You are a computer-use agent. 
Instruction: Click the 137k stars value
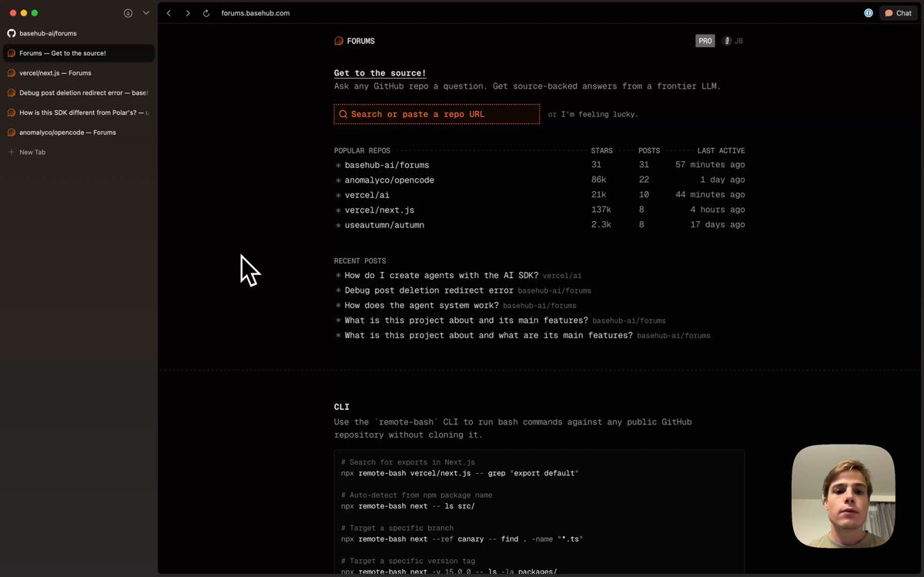pos(601,210)
